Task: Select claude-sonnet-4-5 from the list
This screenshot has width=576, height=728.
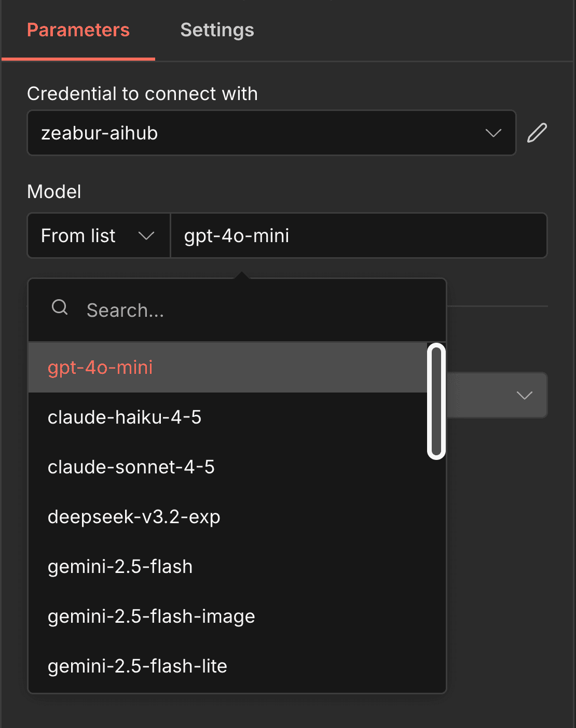Action: click(131, 467)
